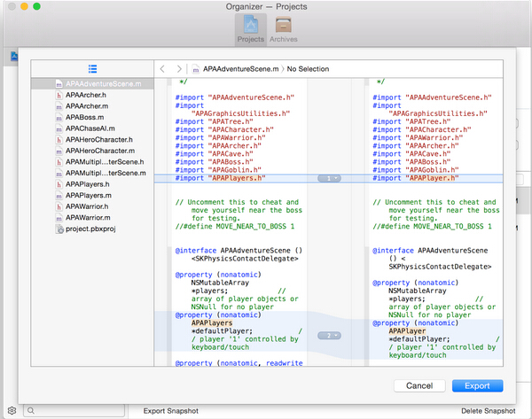Click the Export button
532x419 pixels.
coord(477,386)
